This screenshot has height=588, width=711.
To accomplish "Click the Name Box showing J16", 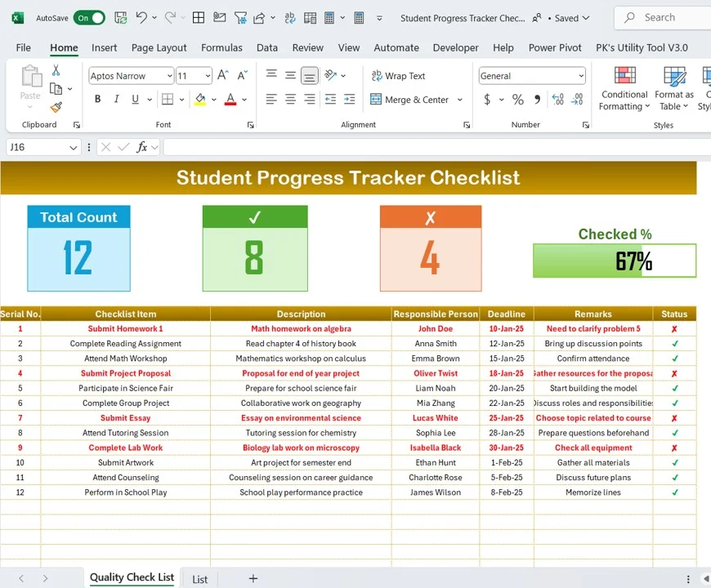I will coord(43,147).
